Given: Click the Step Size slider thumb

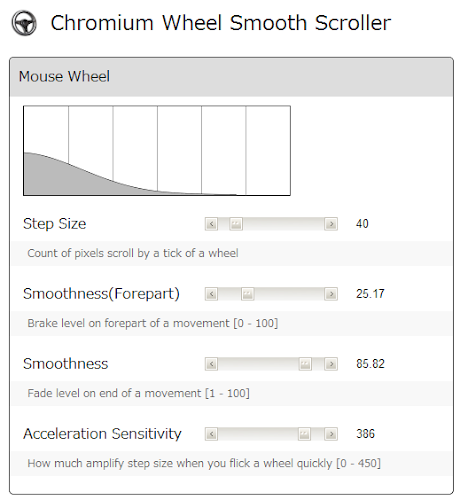Looking at the screenshot, I should pos(236,224).
